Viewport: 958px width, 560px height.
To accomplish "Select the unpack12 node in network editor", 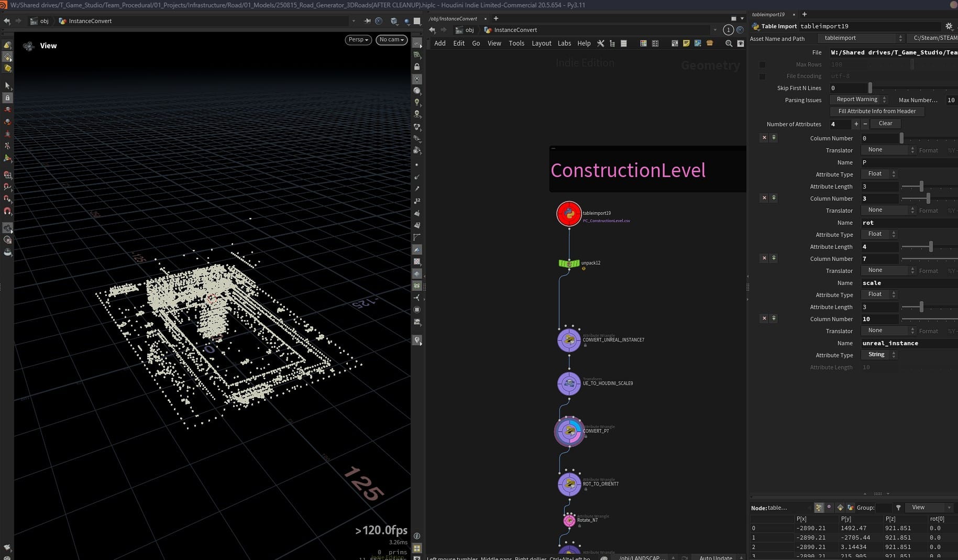I will click(x=569, y=263).
